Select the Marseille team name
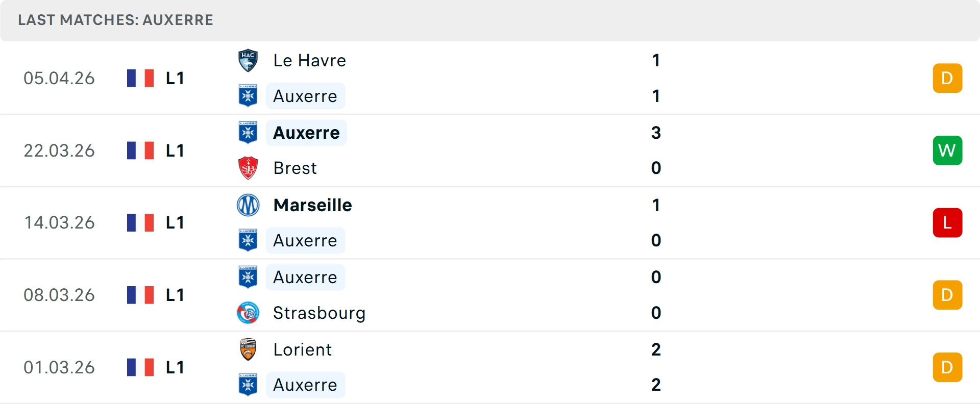980x404 pixels. tap(312, 205)
